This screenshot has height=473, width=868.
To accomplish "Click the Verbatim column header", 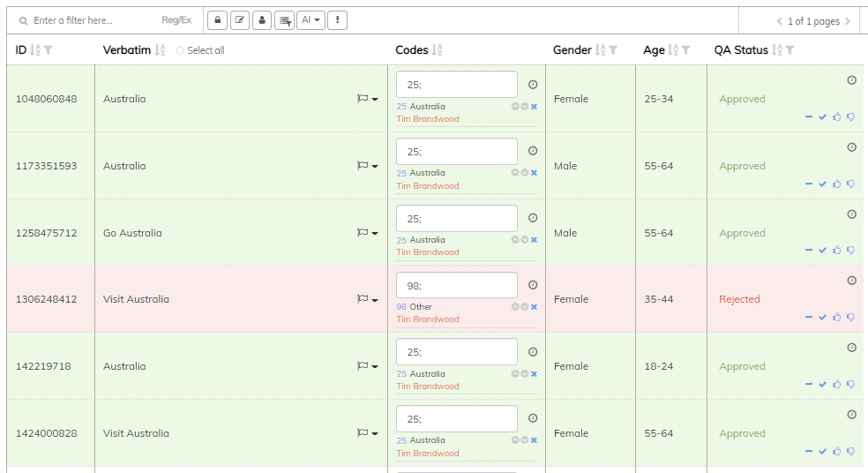I will 127,50.
